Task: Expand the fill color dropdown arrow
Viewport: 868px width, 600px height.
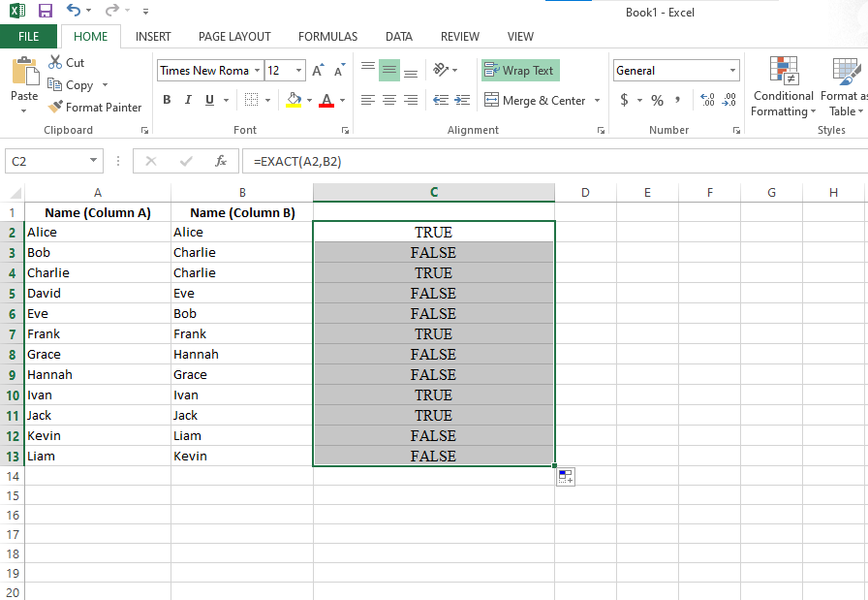Action: (x=309, y=100)
